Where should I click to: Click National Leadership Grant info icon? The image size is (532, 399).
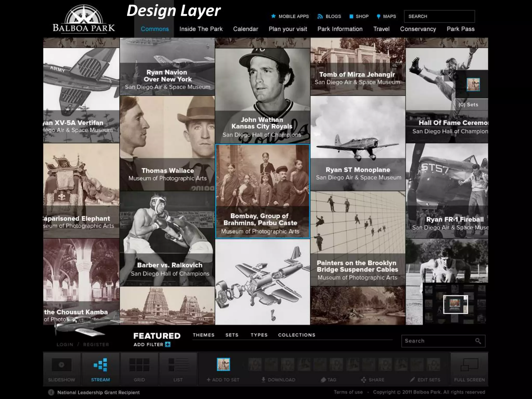tap(51, 392)
